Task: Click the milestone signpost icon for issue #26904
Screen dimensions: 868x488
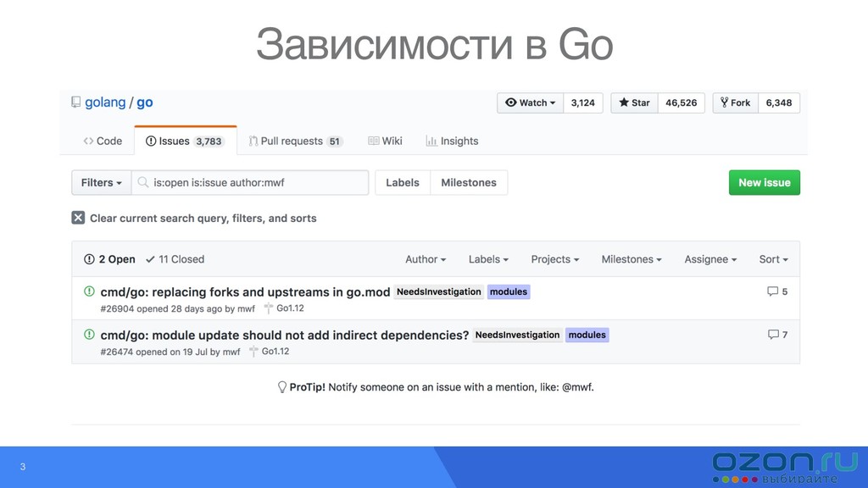Action: pos(269,308)
